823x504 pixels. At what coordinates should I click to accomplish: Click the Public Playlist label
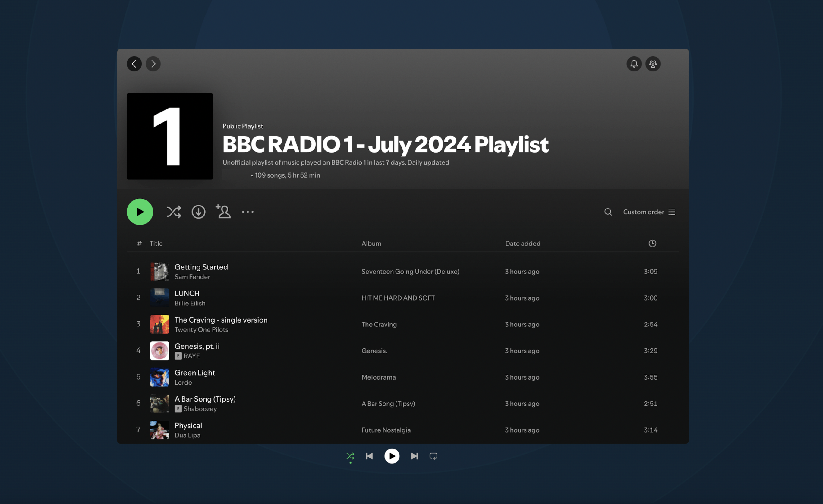point(242,126)
